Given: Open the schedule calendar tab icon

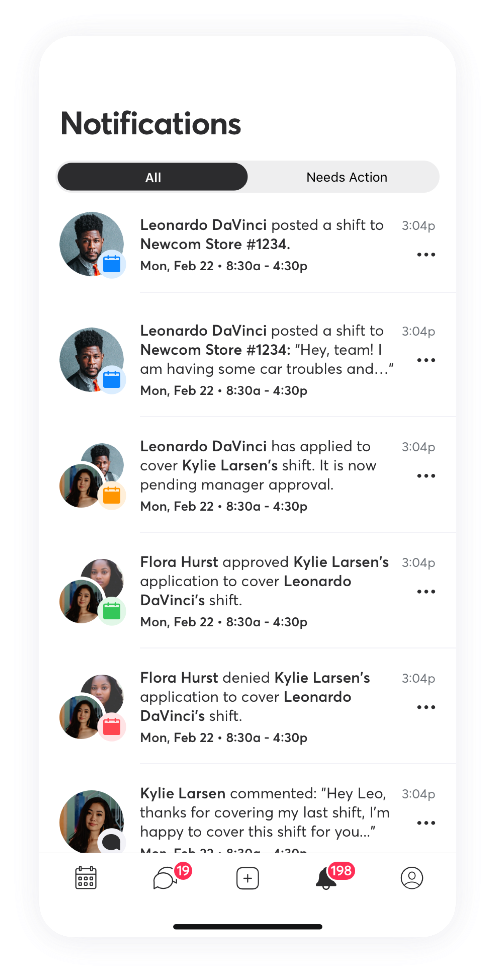Looking at the screenshot, I should 85,878.
